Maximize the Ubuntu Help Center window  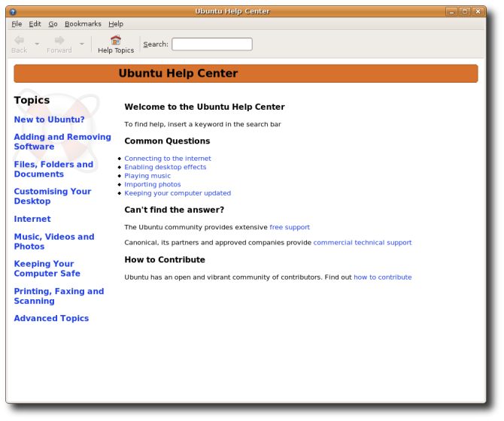point(465,12)
